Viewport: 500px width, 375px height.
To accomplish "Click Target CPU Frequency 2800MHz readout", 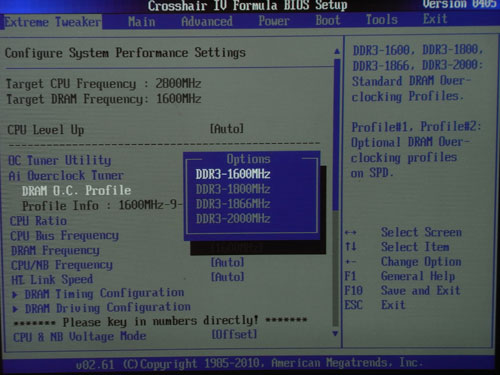I will 104,84.
